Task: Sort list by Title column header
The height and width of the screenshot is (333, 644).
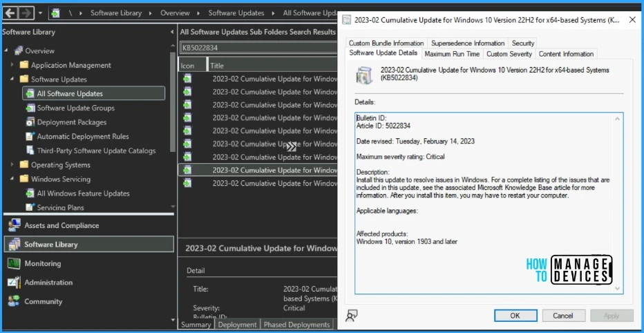Action: tap(273, 66)
